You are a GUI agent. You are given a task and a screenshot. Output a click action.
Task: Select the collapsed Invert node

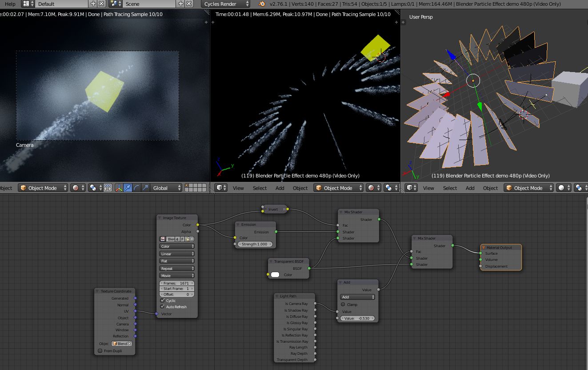[275, 209]
